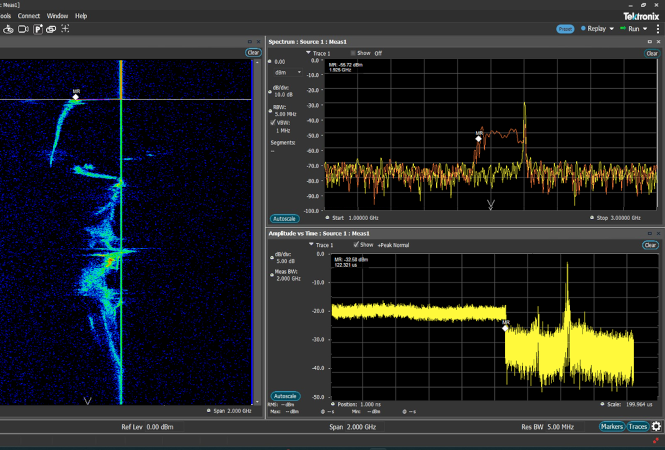Click the crosshair toolbar icon
665x450 pixels.
pos(65,28)
